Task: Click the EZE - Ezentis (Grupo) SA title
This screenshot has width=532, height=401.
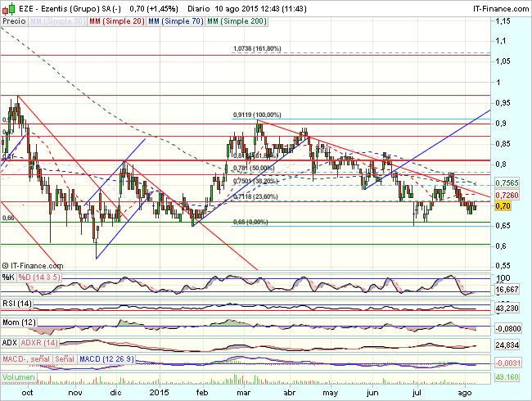Action: tap(70, 9)
